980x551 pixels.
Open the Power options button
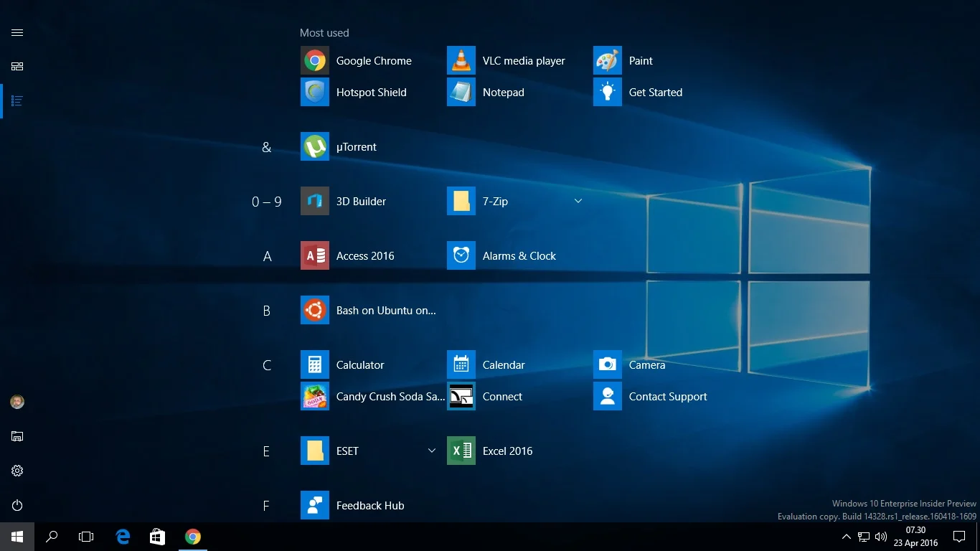click(x=17, y=505)
